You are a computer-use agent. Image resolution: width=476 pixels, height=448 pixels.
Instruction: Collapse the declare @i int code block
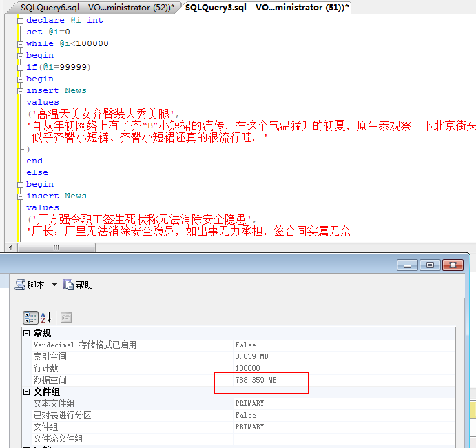21,21
